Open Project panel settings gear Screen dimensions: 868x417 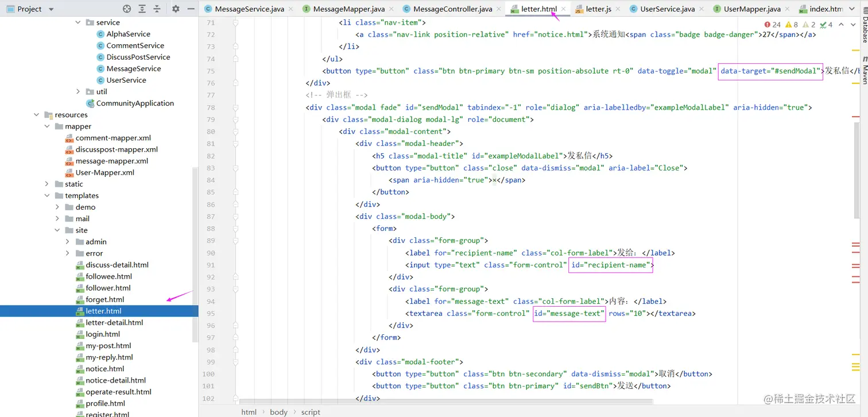pos(176,9)
